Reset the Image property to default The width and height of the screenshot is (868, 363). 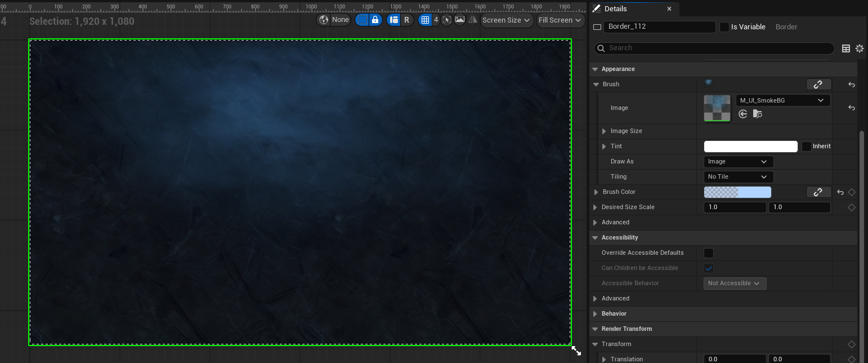pos(851,108)
